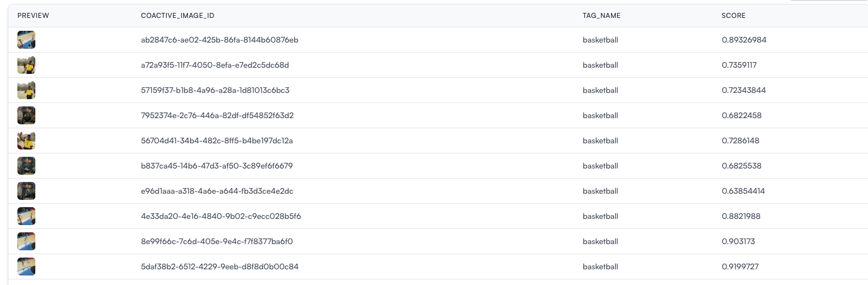Image resolution: width=868 pixels, height=285 pixels.
Task: Click the COACTIVE_IMAGE_ID column header
Action: point(178,16)
